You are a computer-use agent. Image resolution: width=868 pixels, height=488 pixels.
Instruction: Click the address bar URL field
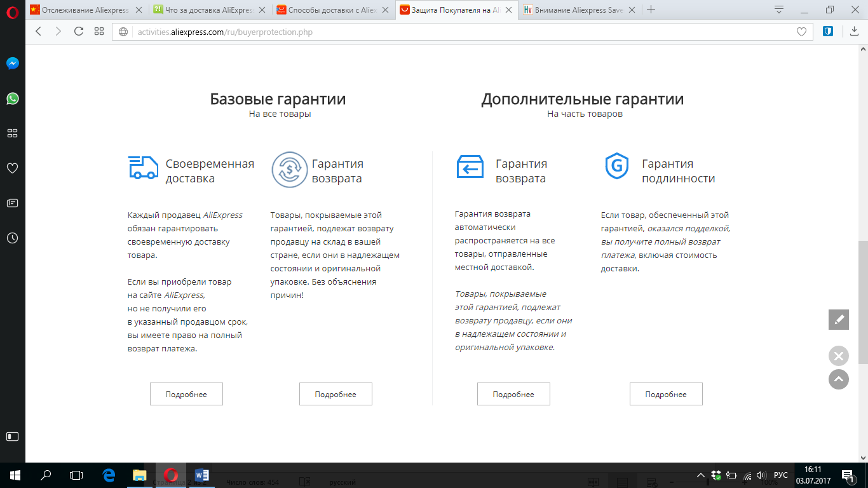click(445, 32)
